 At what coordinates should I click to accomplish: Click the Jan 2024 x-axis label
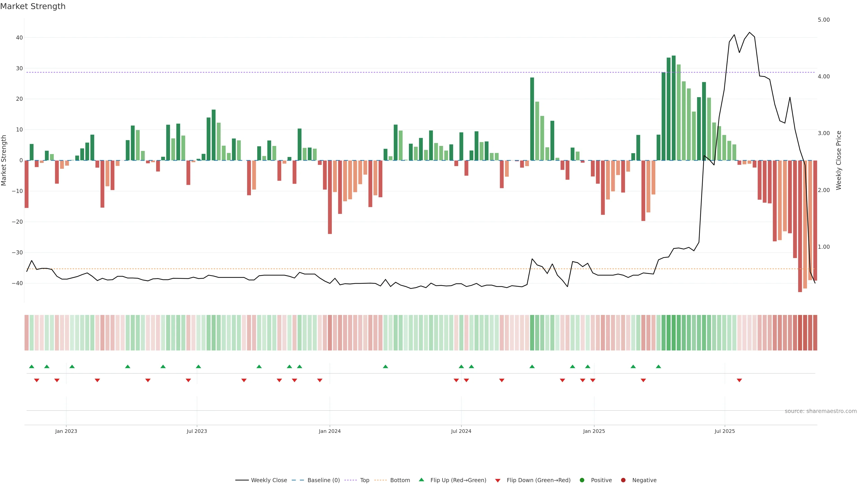click(330, 431)
